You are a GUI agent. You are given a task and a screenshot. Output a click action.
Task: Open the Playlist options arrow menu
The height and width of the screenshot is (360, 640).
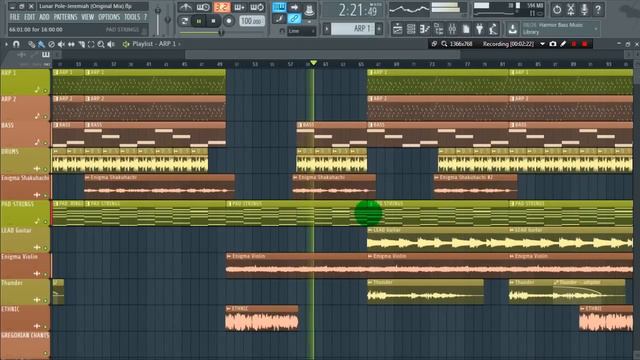pyautogui.click(x=7, y=44)
